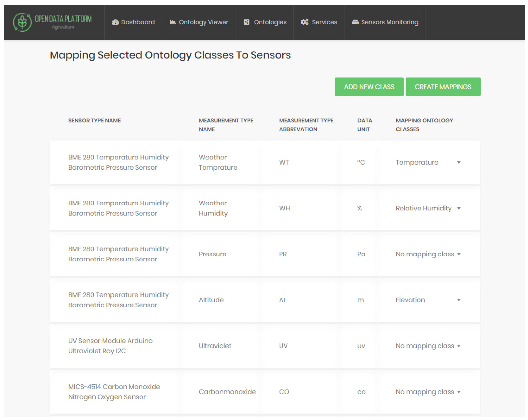Viewport: 528px width, 420px height.
Task: Click the Open Data Platform leaf logo
Action: pos(22,22)
